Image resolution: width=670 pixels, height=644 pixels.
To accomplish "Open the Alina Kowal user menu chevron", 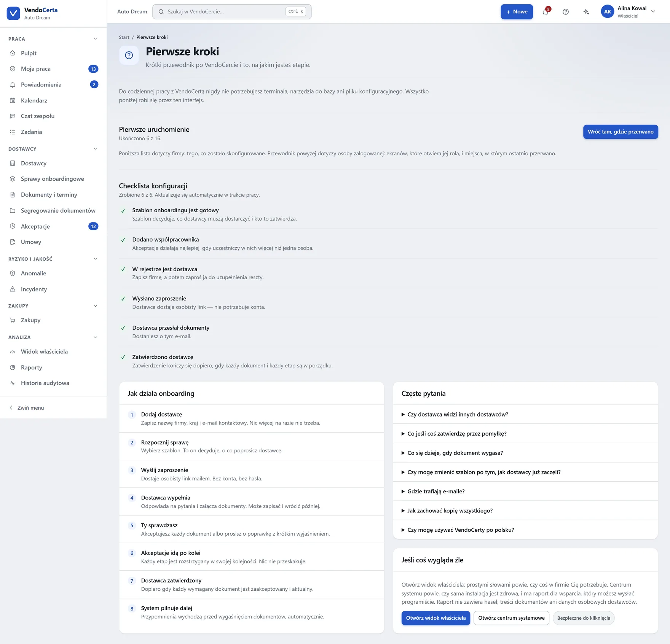I will click(653, 11).
